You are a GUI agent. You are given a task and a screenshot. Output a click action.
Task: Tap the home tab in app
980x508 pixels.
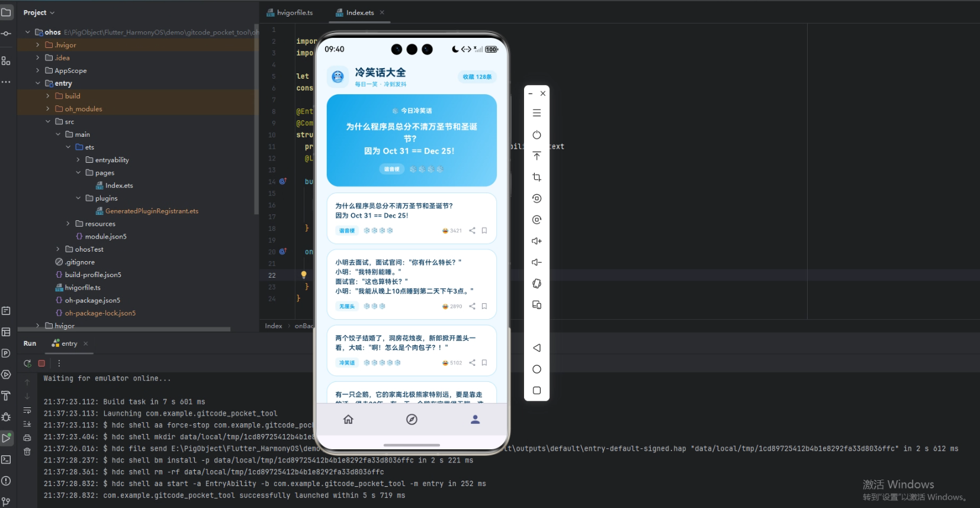pyautogui.click(x=348, y=419)
